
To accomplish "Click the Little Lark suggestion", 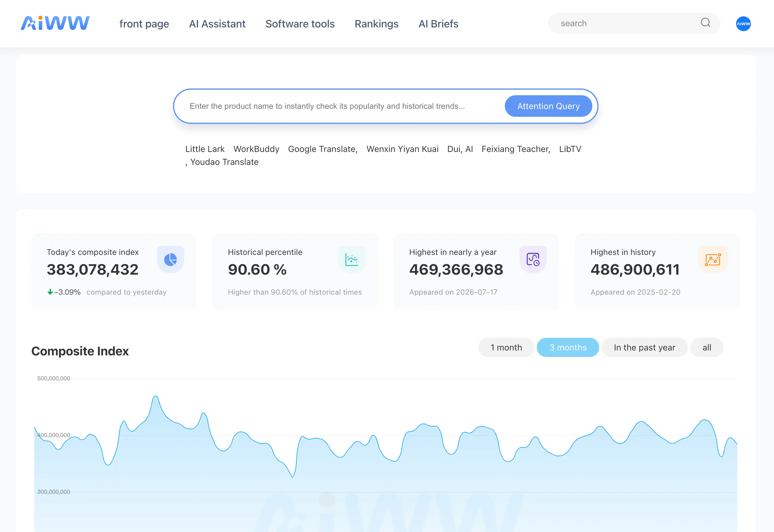I will tap(205, 149).
